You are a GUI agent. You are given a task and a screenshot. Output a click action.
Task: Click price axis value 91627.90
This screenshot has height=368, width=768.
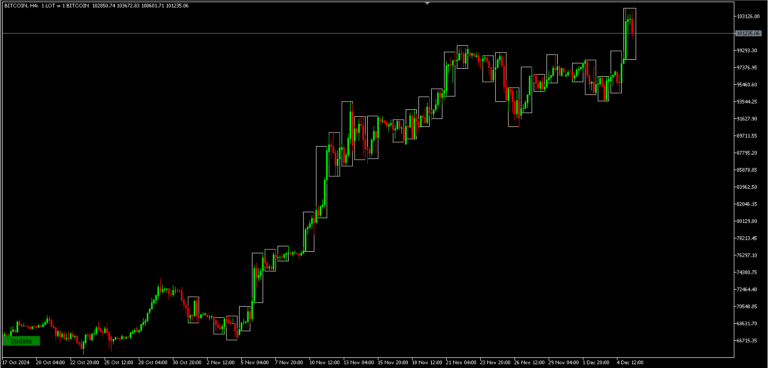[x=747, y=119]
